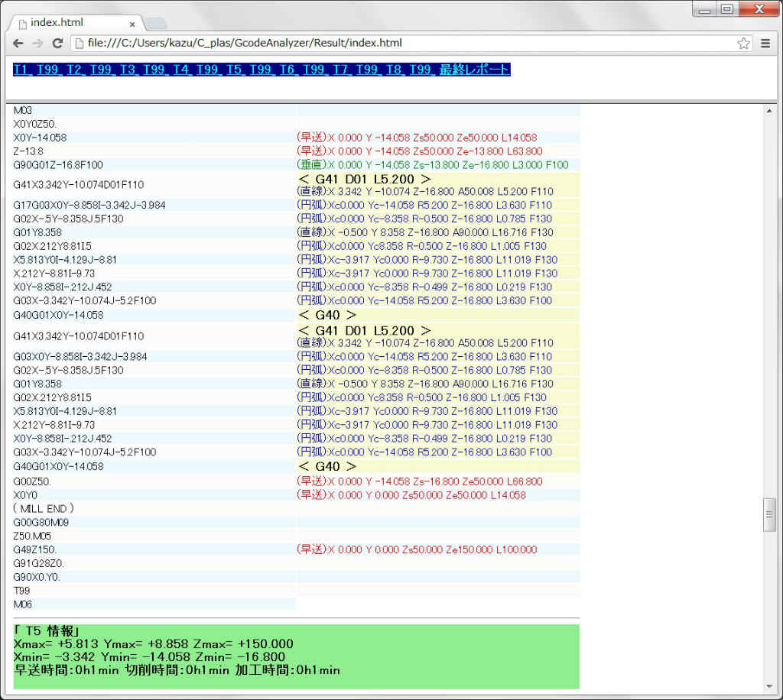Click the scrollbar down arrow
Image resolution: width=783 pixels, height=700 pixels.
tap(769, 686)
